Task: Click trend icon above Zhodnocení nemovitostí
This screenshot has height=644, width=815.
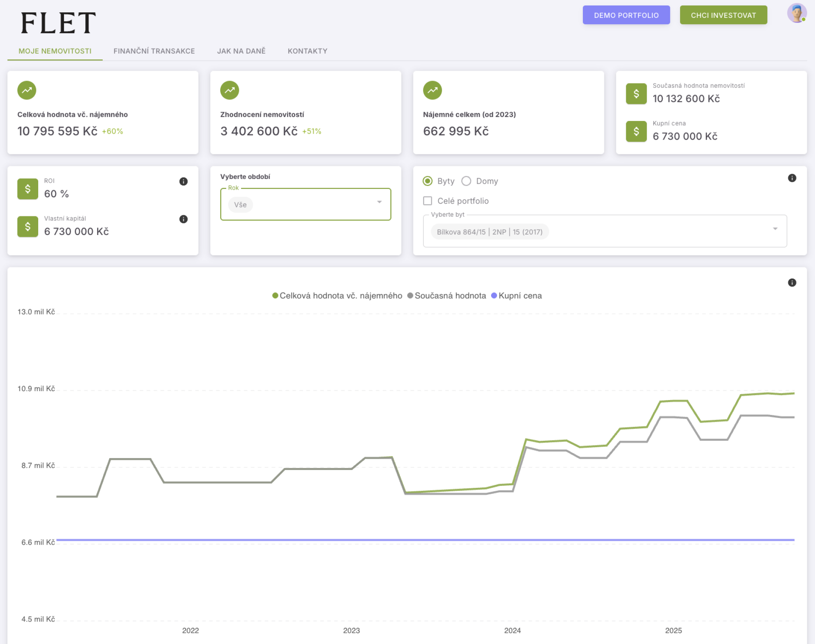Action: [x=230, y=90]
